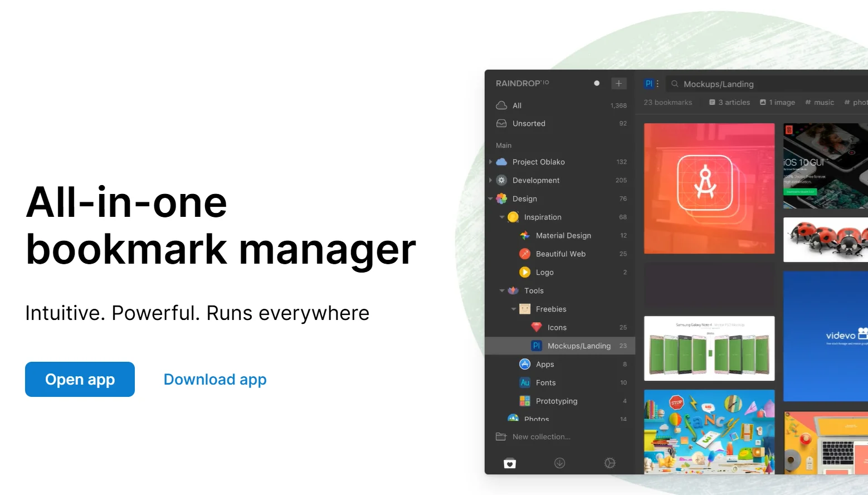Click the cloud icon next to All

501,105
